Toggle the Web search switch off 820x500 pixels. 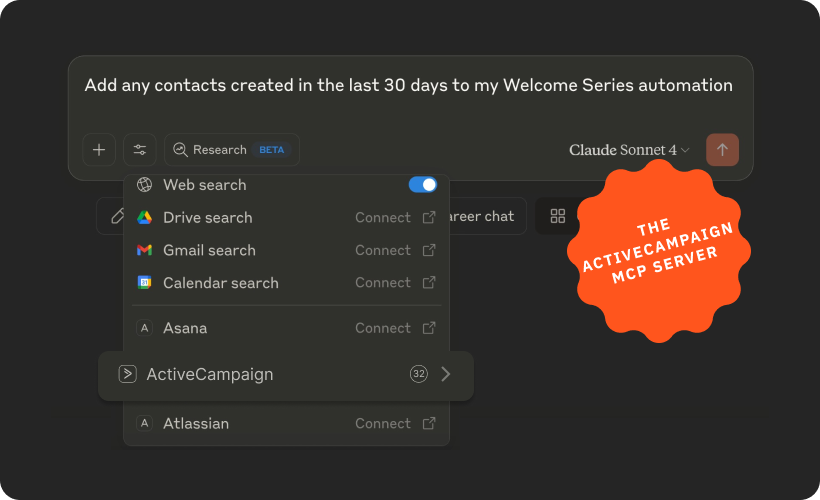(423, 185)
